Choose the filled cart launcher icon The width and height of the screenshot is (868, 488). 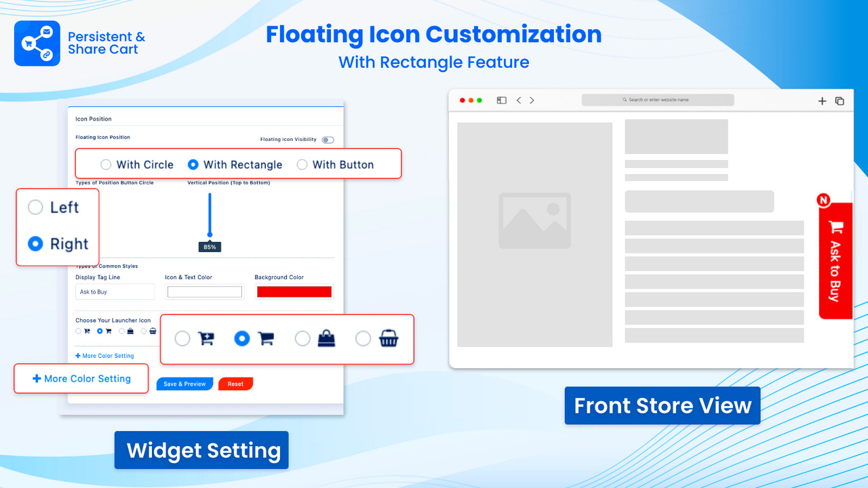point(241,338)
